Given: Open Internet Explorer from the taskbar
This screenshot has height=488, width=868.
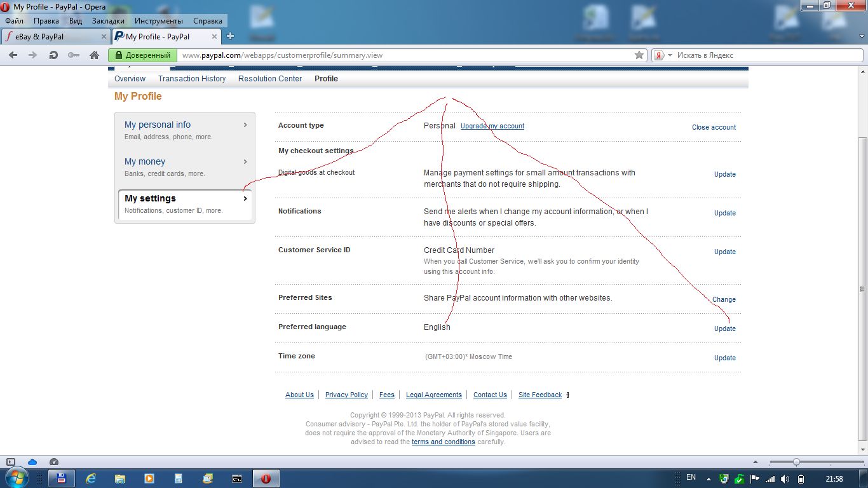Looking at the screenshot, I should [x=91, y=478].
